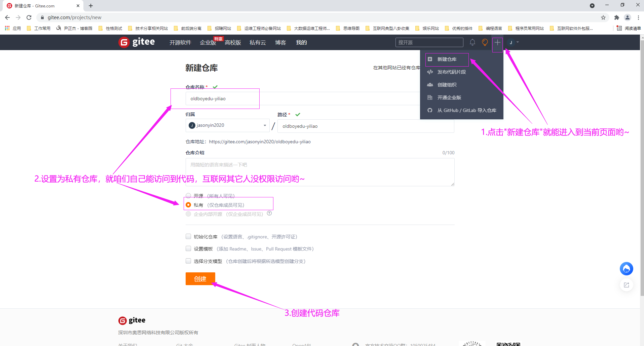Select the 私有 private radio option
Viewport: 644px width, 346px height.
coord(188,205)
